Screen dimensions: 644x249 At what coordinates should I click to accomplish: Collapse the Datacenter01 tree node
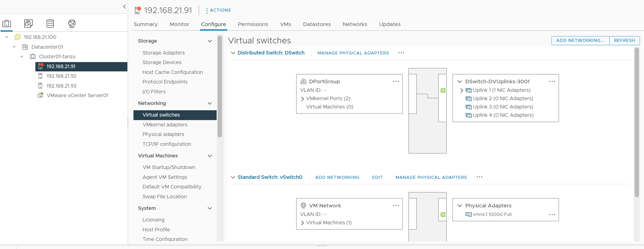(x=14, y=47)
